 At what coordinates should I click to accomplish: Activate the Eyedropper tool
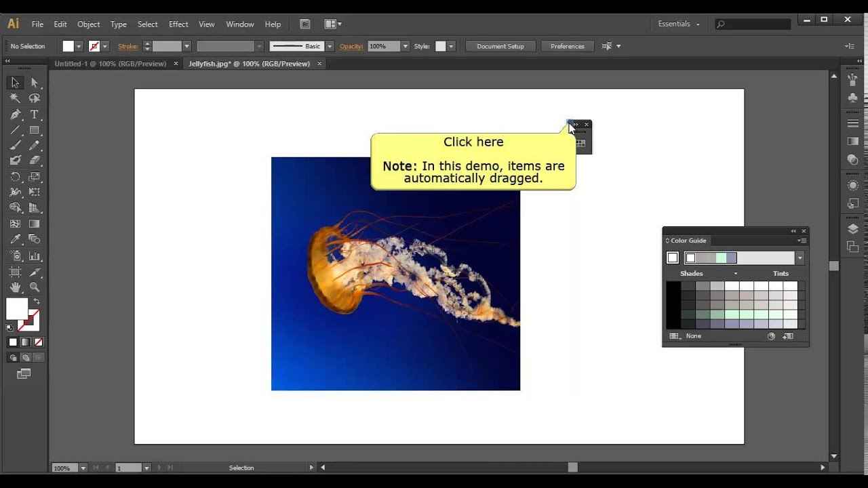(x=15, y=239)
